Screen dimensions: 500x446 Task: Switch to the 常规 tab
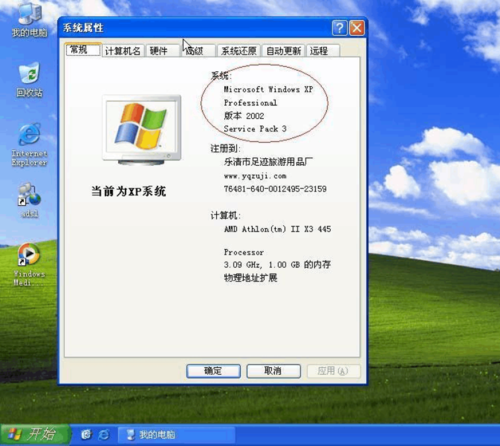[83, 50]
